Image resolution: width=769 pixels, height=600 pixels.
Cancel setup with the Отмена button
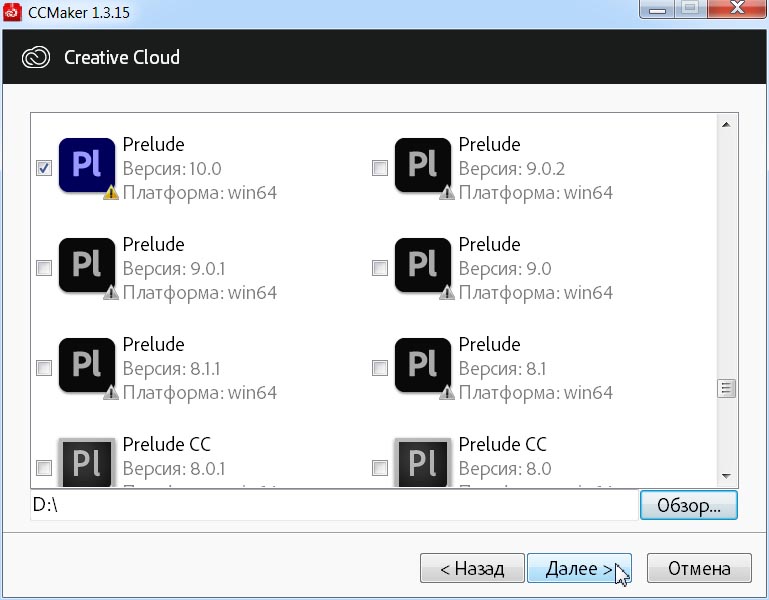(699, 568)
